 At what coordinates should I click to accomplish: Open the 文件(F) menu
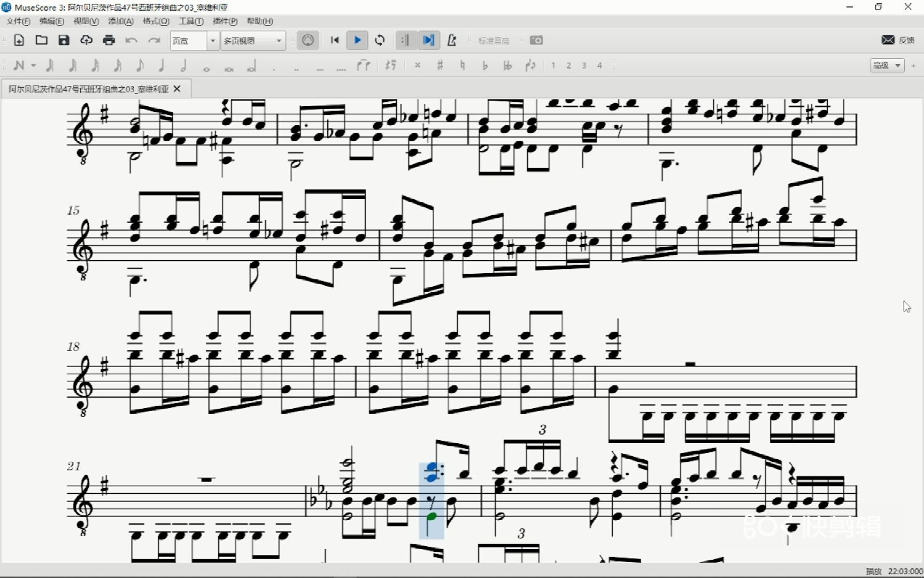(19, 21)
